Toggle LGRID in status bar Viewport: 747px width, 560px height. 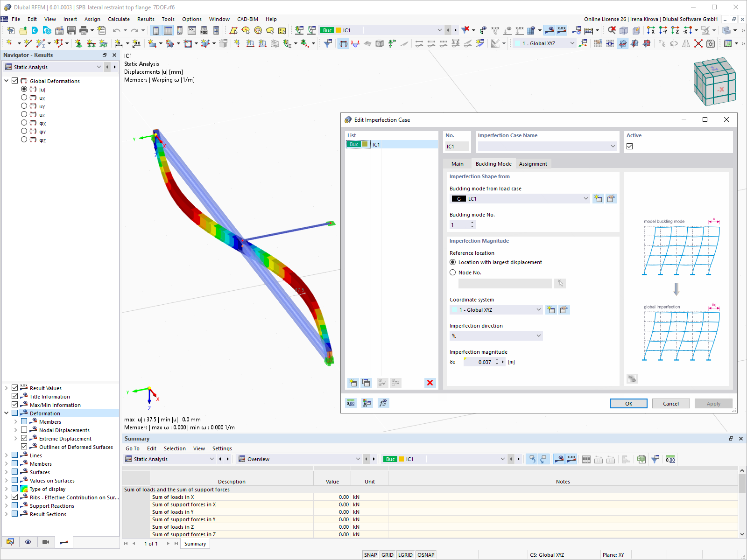click(405, 555)
